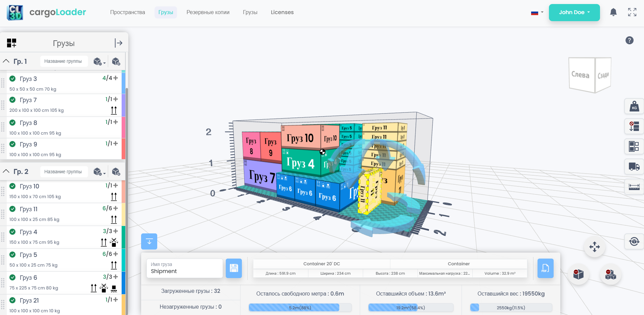Toggle the loaded checkmark on Груз 3

[x=12, y=79]
